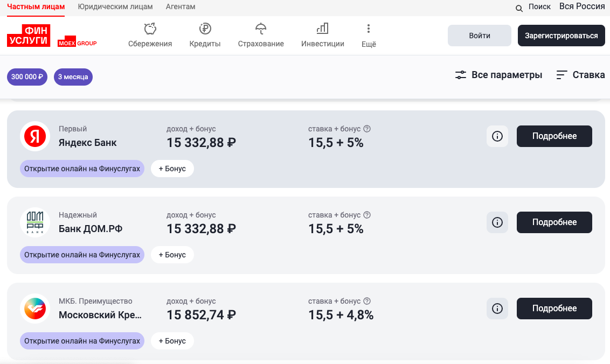Click the Московский Кредитный Банк logo
The image size is (610, 364).
click(35, 309)
